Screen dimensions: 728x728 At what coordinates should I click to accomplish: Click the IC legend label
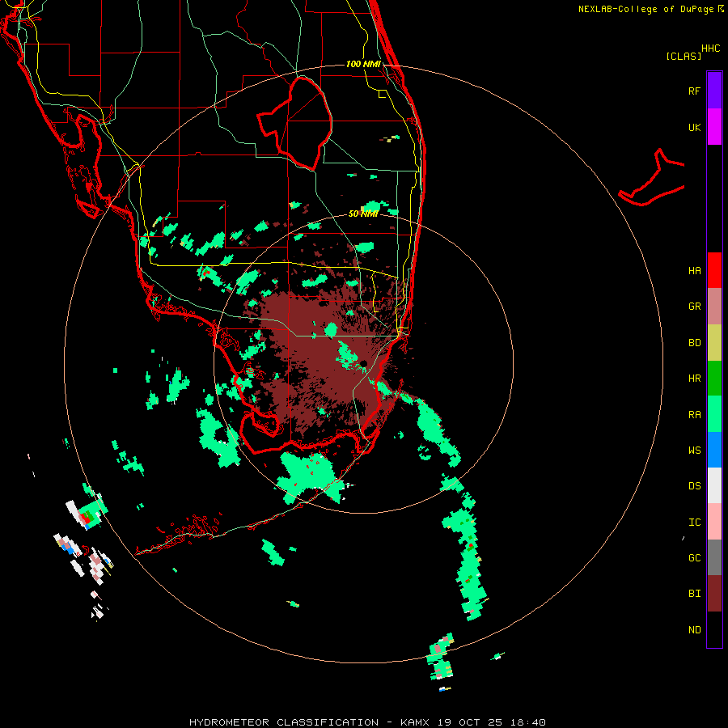click(694, 523)
